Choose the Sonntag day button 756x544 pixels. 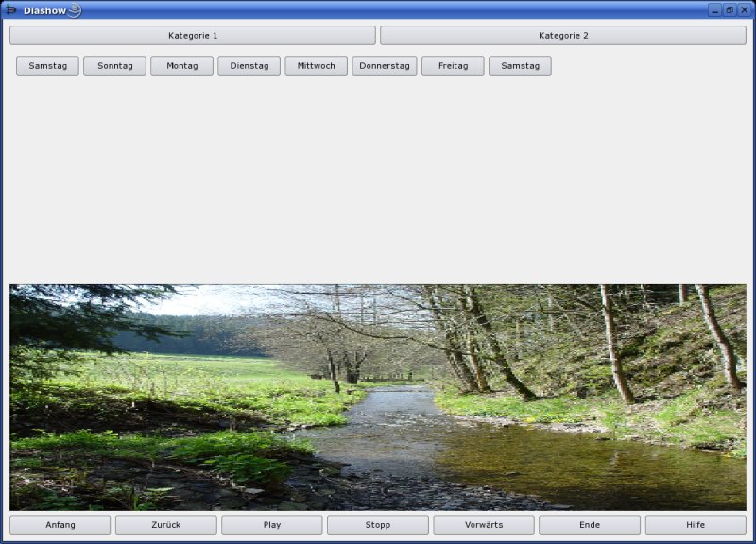114,66
